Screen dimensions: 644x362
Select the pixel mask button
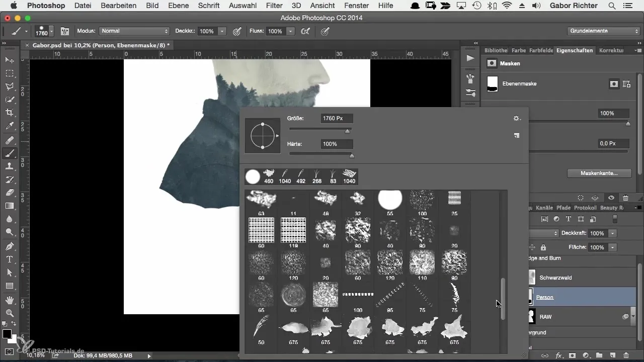(x=613, y=84)
